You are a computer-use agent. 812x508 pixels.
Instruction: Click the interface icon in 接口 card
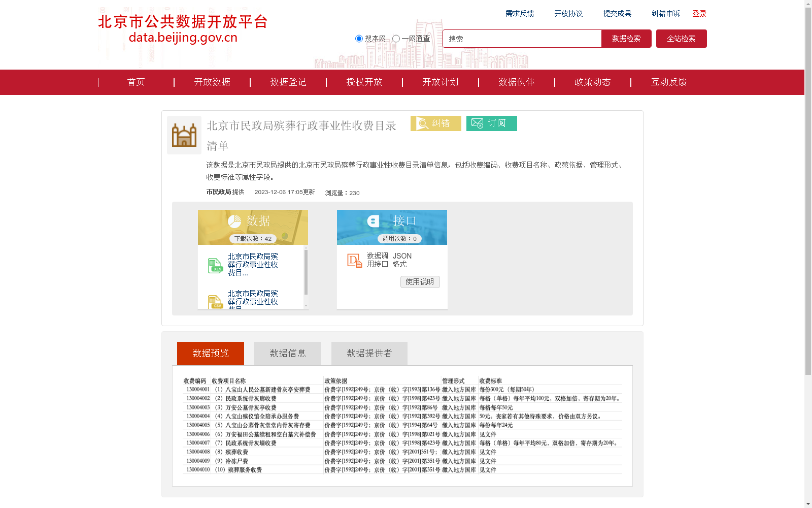[x=374, y=221]
